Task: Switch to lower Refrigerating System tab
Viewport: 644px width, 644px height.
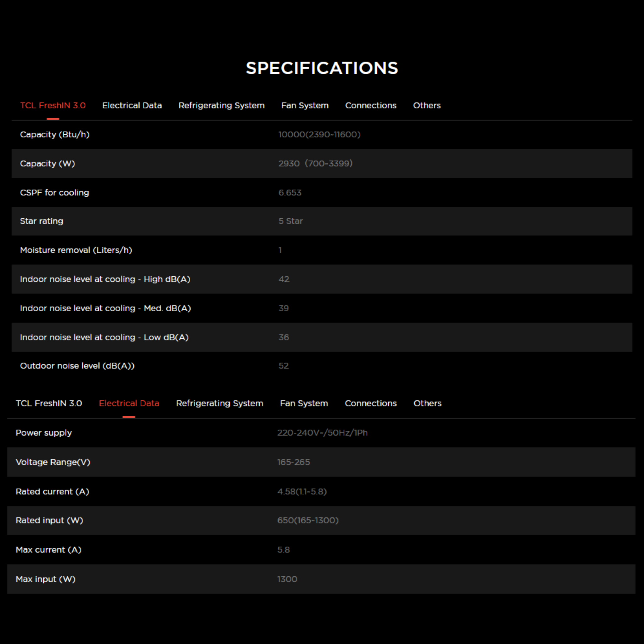Action: [219, 403]
